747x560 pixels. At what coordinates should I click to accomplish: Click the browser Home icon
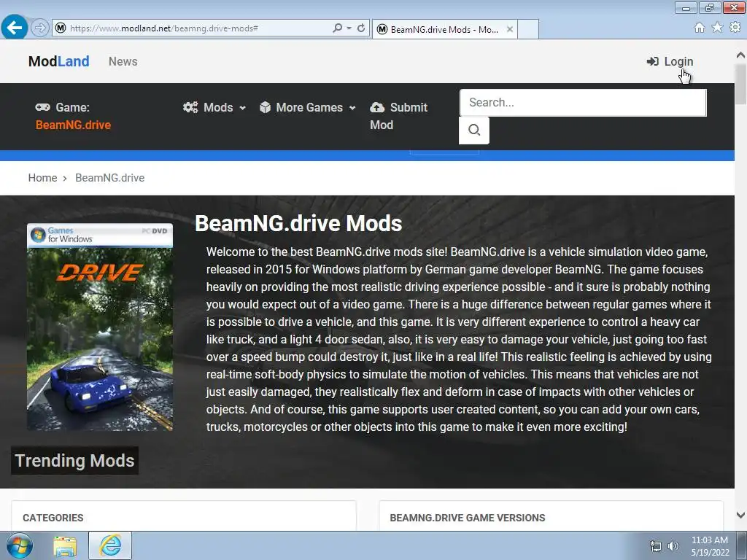(700, 28)
